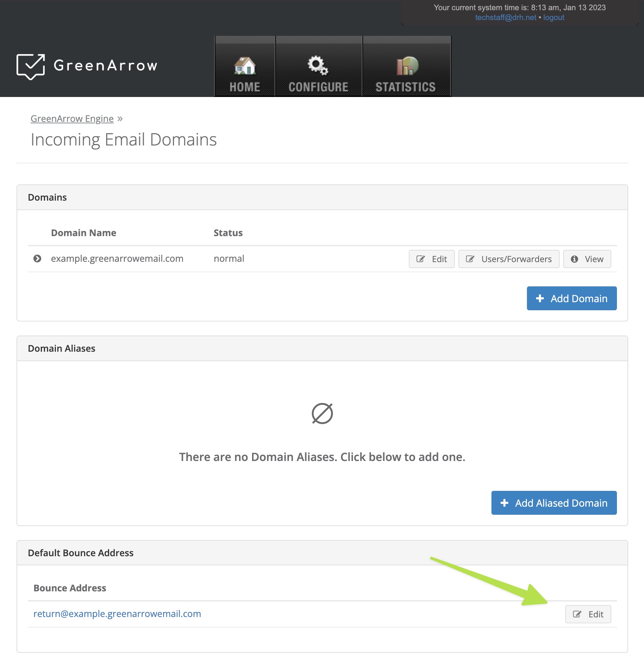Click the plus icon in Add Aliased Domain

point(504,503)
